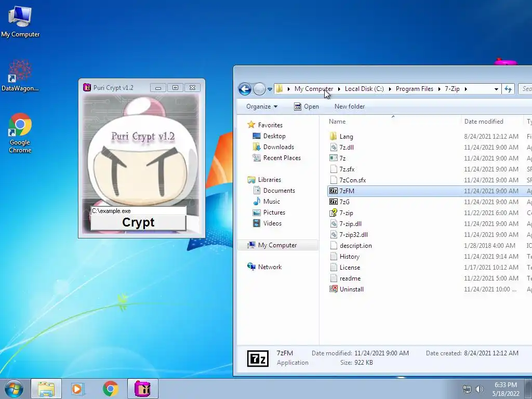This screenshot has height=399, width=532.
Task: Select License text file
Action: (350, 268)
